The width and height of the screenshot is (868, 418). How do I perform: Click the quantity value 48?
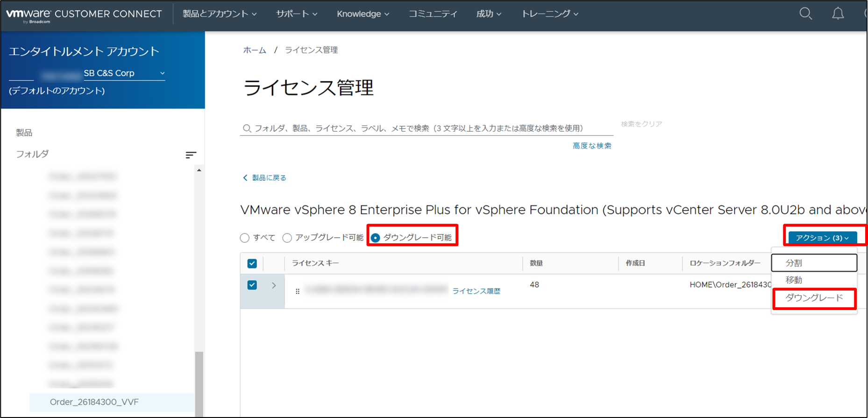(534, 285)
